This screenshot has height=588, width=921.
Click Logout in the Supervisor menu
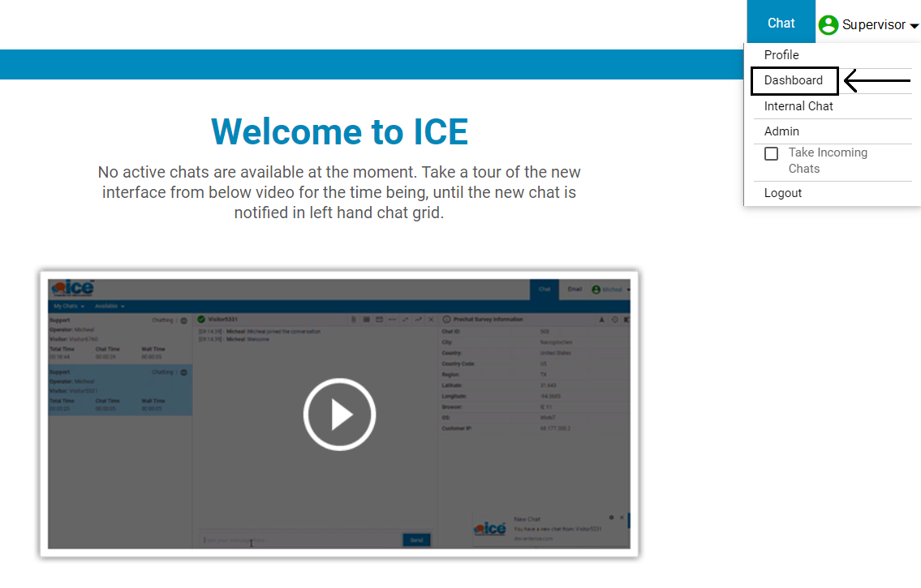point(783,193)
